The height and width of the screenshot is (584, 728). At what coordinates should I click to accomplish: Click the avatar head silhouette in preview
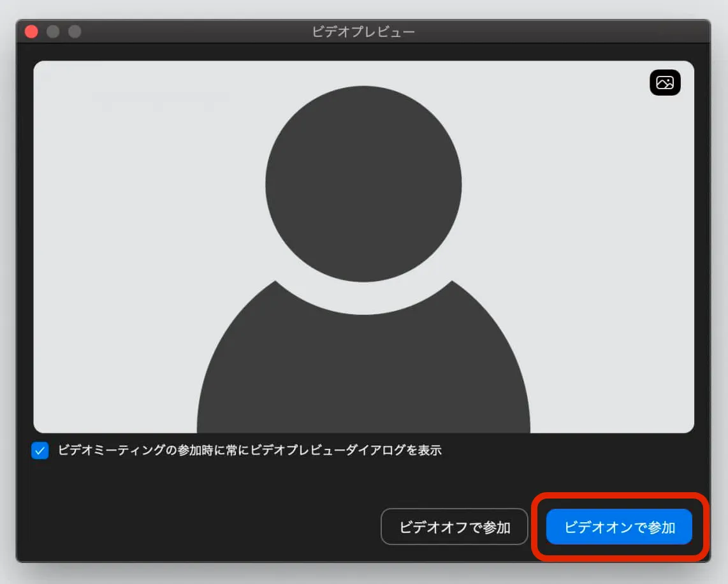363,185
